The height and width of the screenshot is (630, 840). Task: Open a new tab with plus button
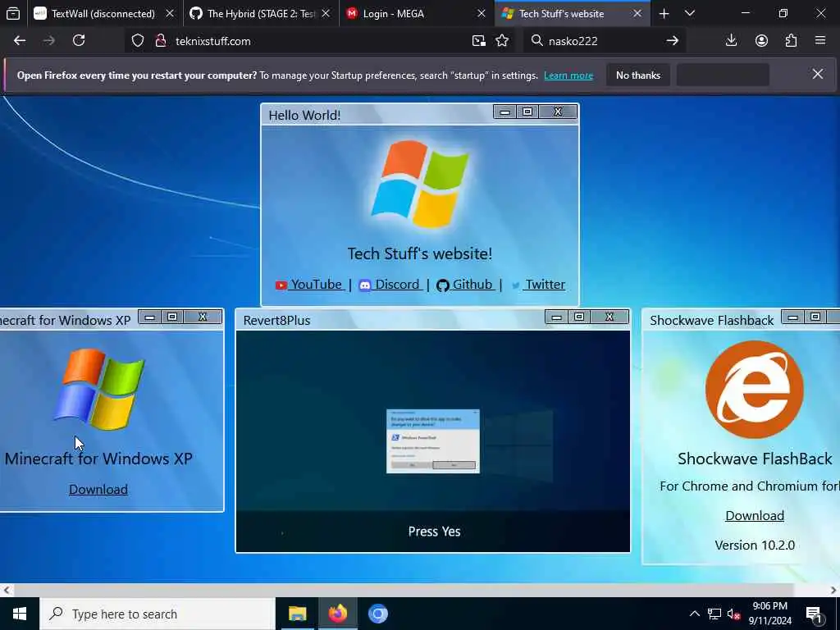[x=664, y=13]
